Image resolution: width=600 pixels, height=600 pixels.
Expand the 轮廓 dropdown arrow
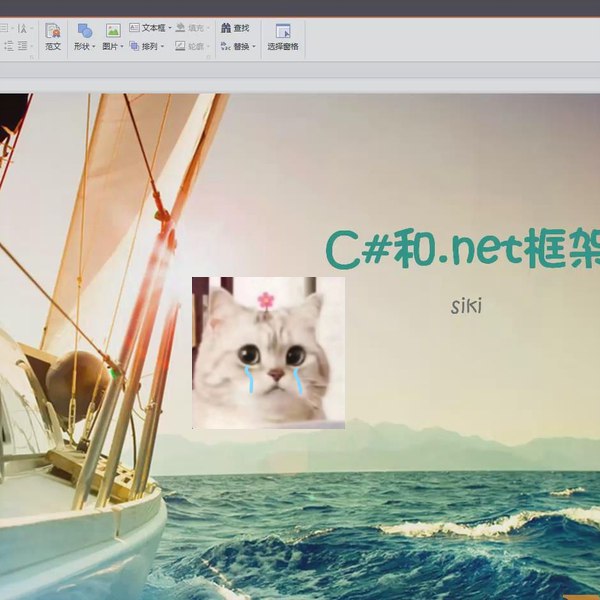point(209,47)
